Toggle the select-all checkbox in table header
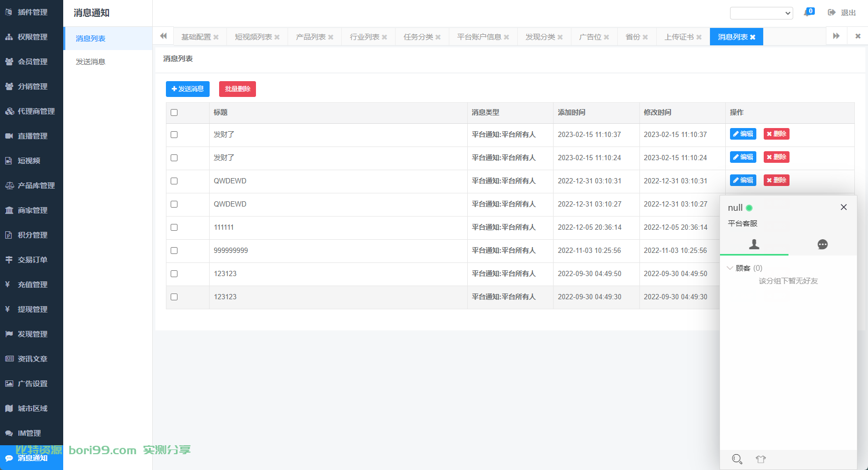The width and height of the screenshot is (868, 470). (174, 112)
